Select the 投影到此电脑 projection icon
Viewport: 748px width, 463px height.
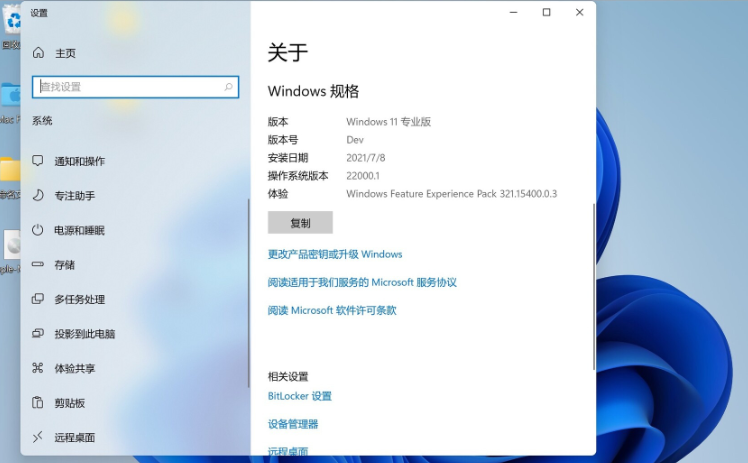(x=38, y=334)
